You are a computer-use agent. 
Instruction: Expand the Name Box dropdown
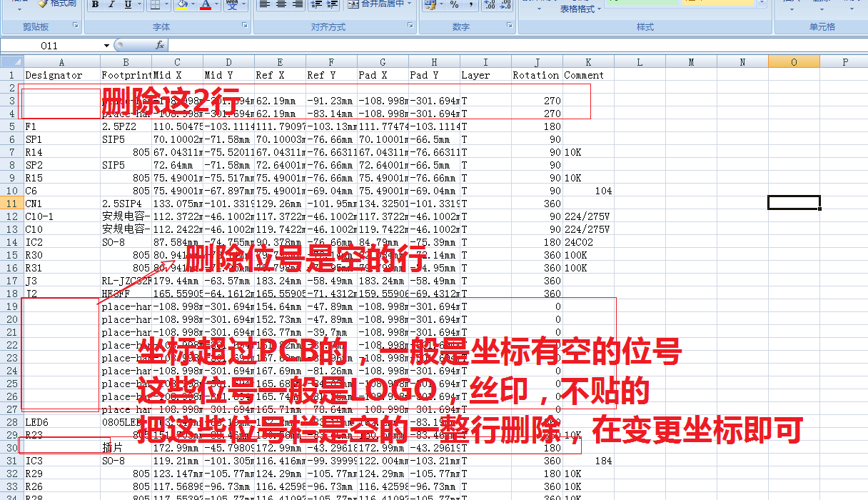click(x=107, y=45)
